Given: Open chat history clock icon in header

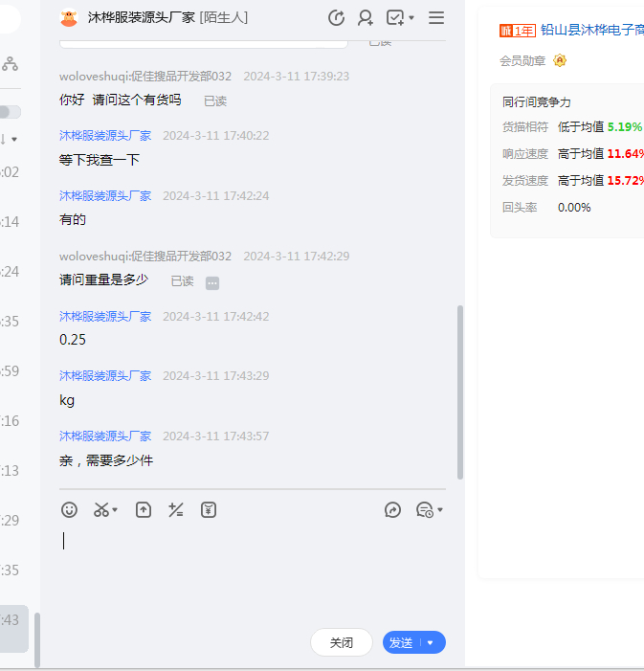Looking at the screenshot, I should pyautogui.click(x=336, y=17).
